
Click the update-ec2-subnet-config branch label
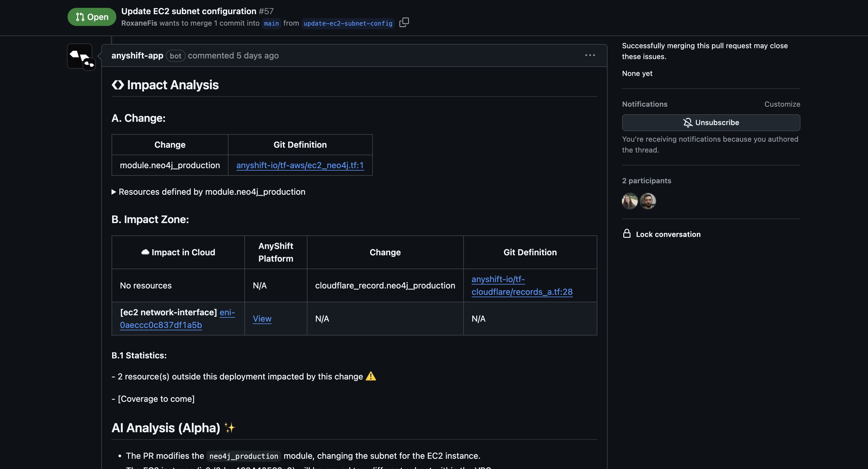point(348,23)
